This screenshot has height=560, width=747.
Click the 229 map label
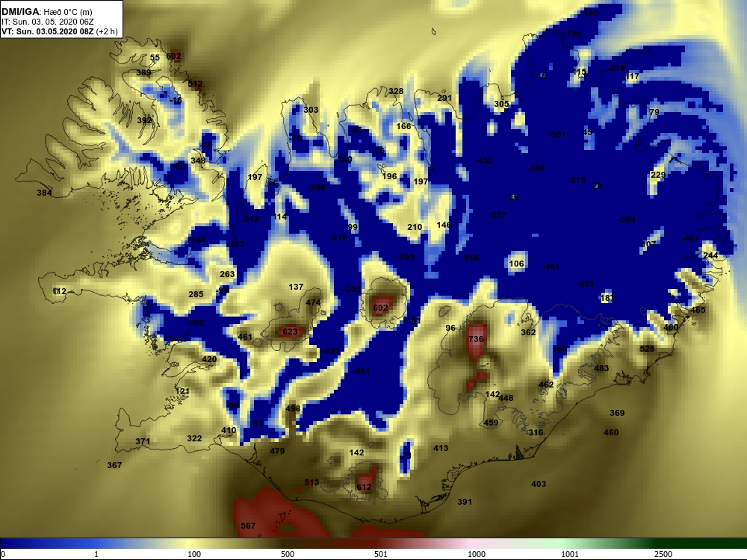[x=658, y=175]
